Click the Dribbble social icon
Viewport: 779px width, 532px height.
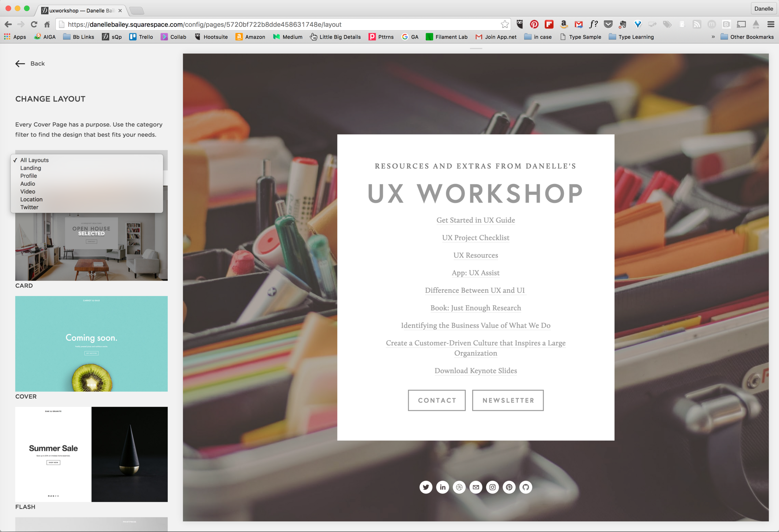[x=459, y=487]
